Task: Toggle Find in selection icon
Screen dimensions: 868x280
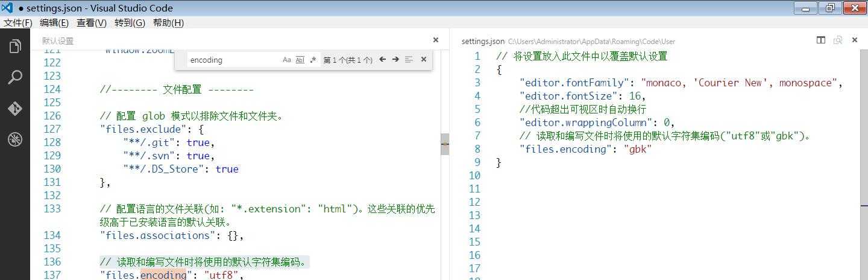Action: [x=409, y=60]
